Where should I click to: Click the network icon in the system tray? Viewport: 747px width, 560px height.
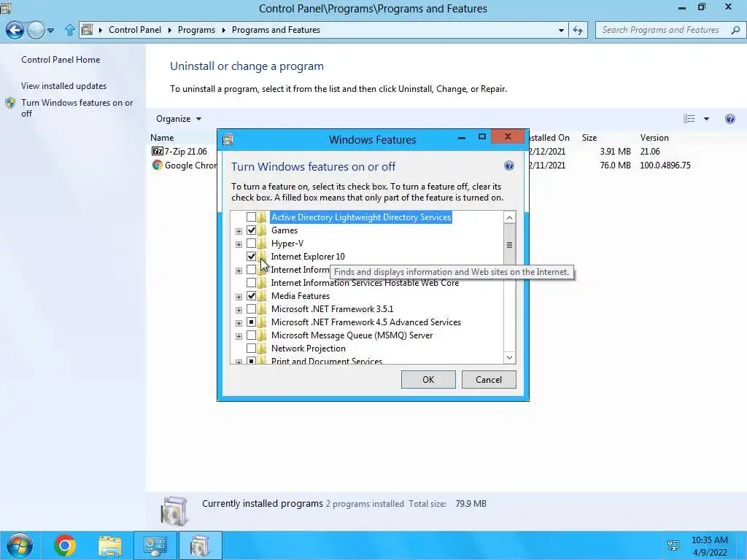click(673, 545)
